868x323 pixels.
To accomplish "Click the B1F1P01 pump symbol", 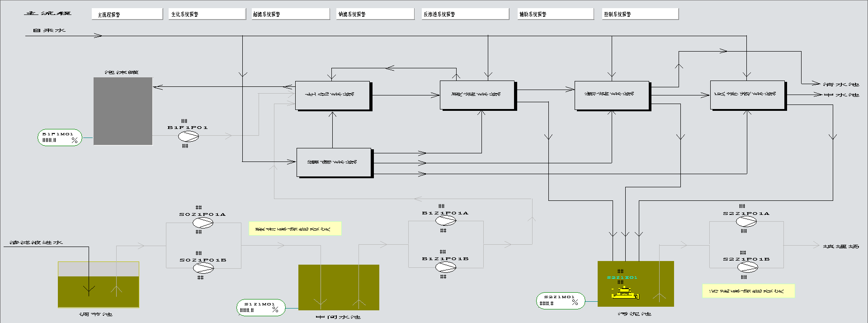I will 188,136.
